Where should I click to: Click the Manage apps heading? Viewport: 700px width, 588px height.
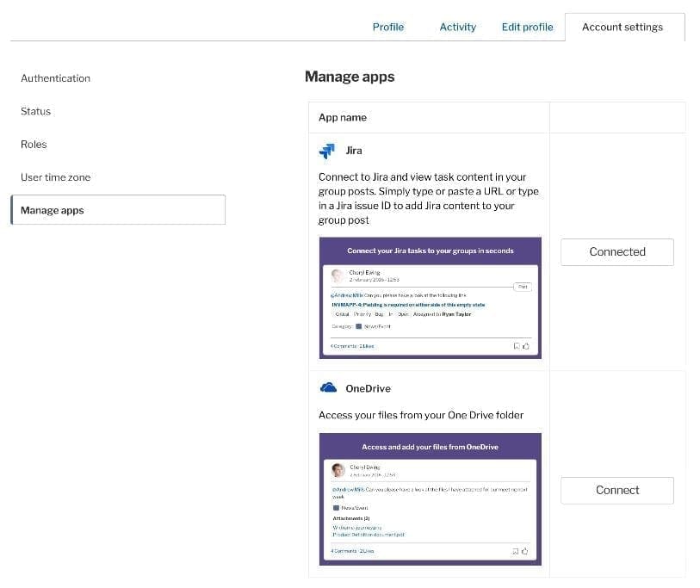(x=350, y=77)
